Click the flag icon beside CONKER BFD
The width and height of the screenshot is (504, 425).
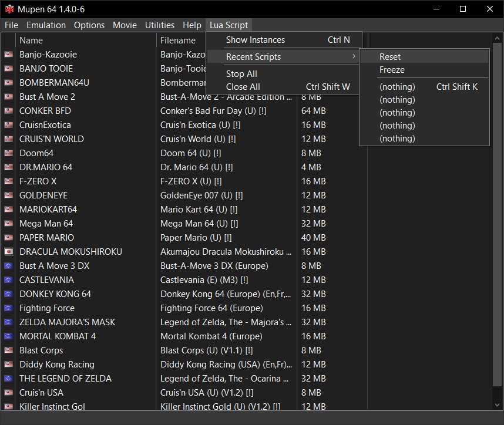click(x=9, y=111)
